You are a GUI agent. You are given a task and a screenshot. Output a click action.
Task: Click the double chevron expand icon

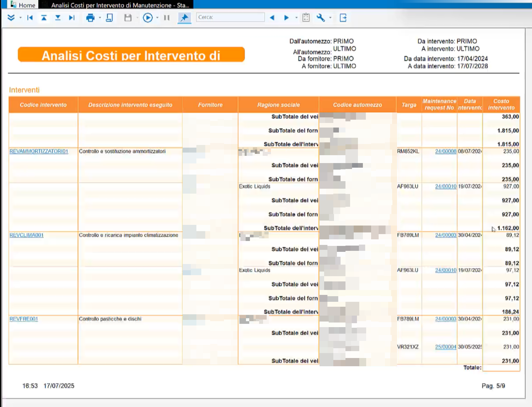click(x=11, y=18)
